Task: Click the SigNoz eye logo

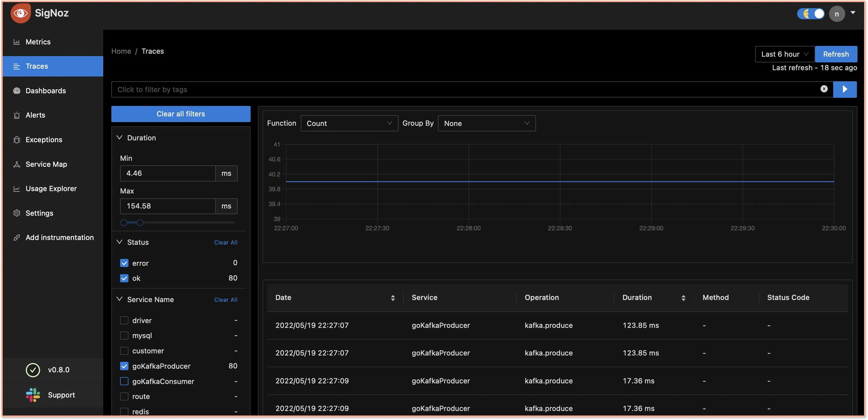Action: pos(20,13)
